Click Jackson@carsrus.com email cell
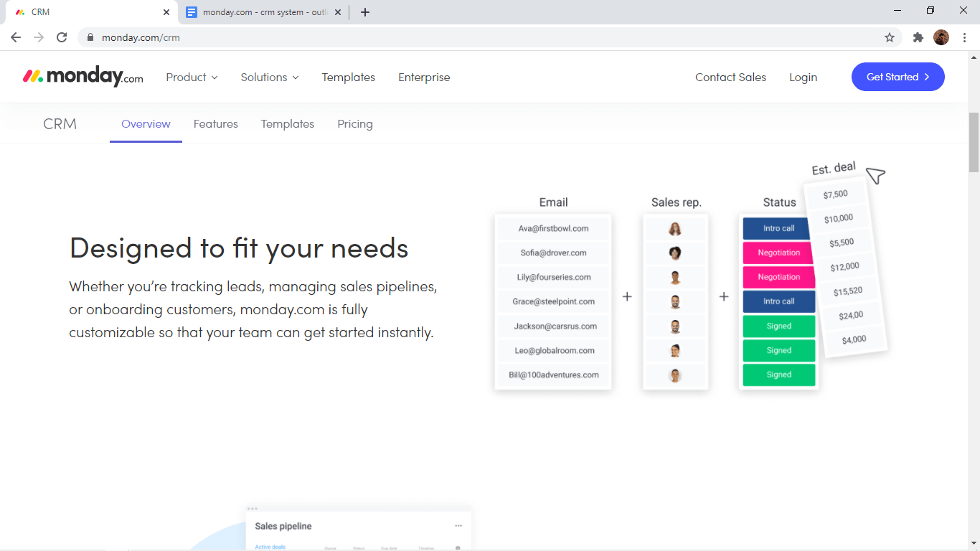 point(553,326)
